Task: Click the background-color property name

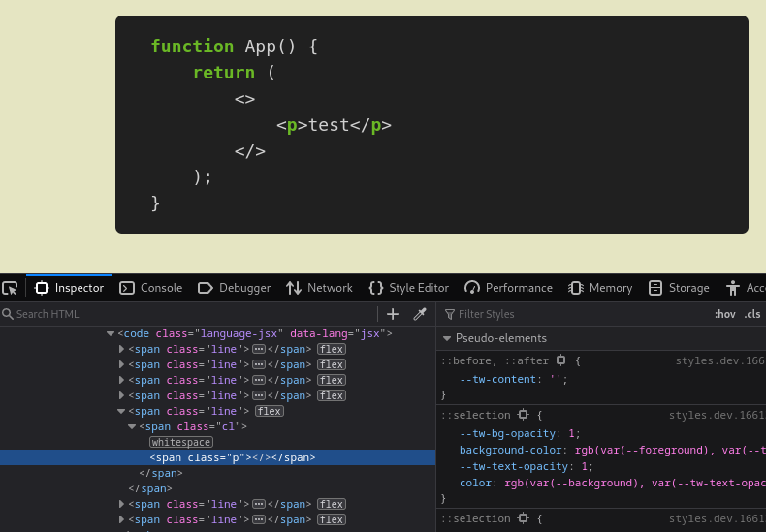Action: click(x=510, y=450)
